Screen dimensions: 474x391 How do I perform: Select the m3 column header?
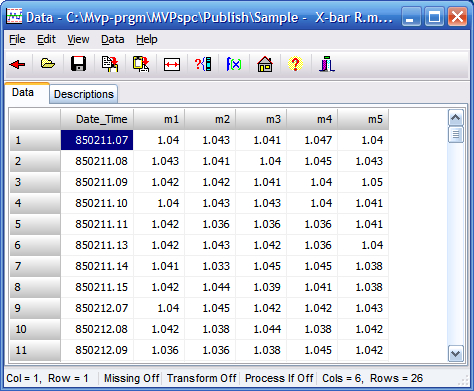tap(261, 119)
